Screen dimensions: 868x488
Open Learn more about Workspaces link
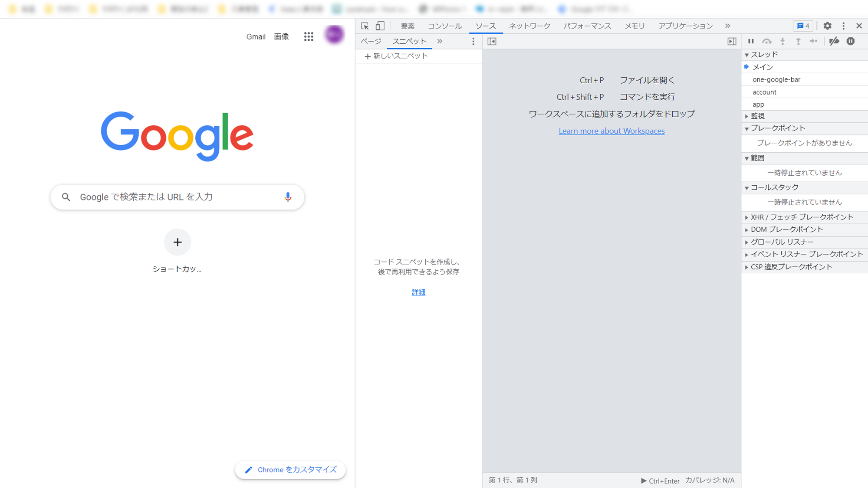tap(612, 131)
